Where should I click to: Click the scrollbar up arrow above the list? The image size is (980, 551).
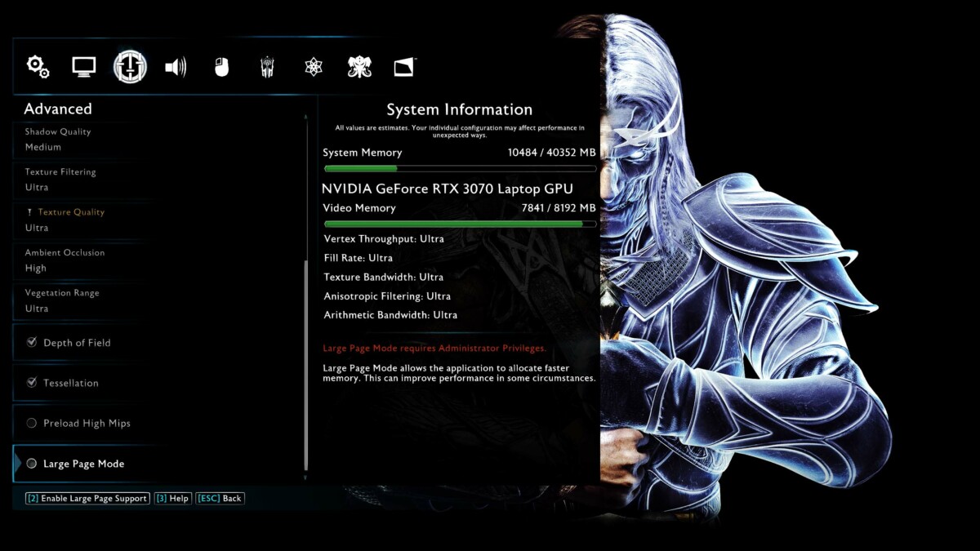click(306, 118)
